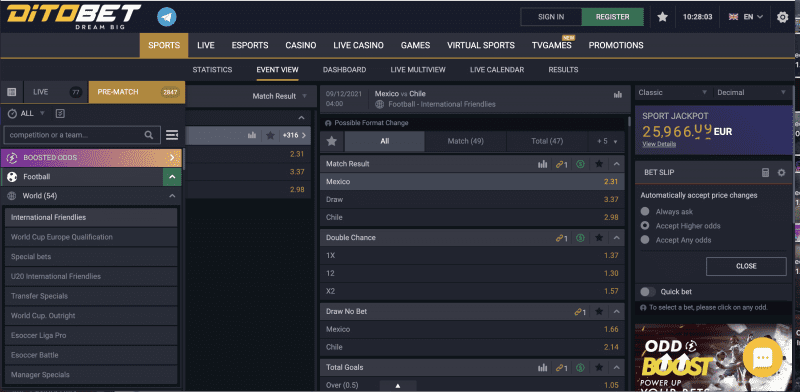The image size is (800, 392).
Task: Click the bet slip CLOSE button
Action: (746, 266)
